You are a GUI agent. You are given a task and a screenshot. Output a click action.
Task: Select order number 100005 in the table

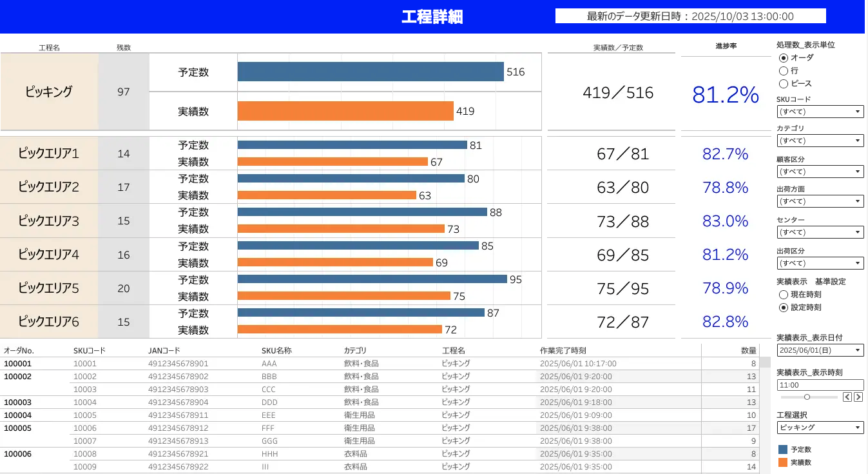[17, 428]
